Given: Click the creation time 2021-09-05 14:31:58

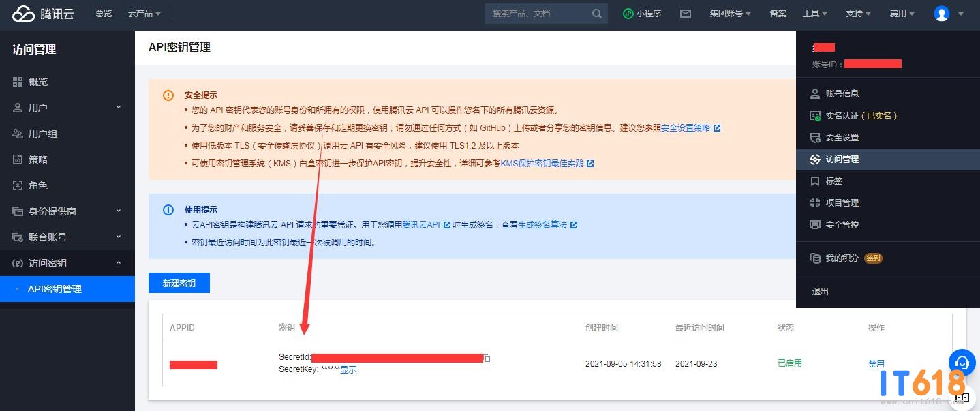Looking at the screenshot, I should click(x=624, y=364).
